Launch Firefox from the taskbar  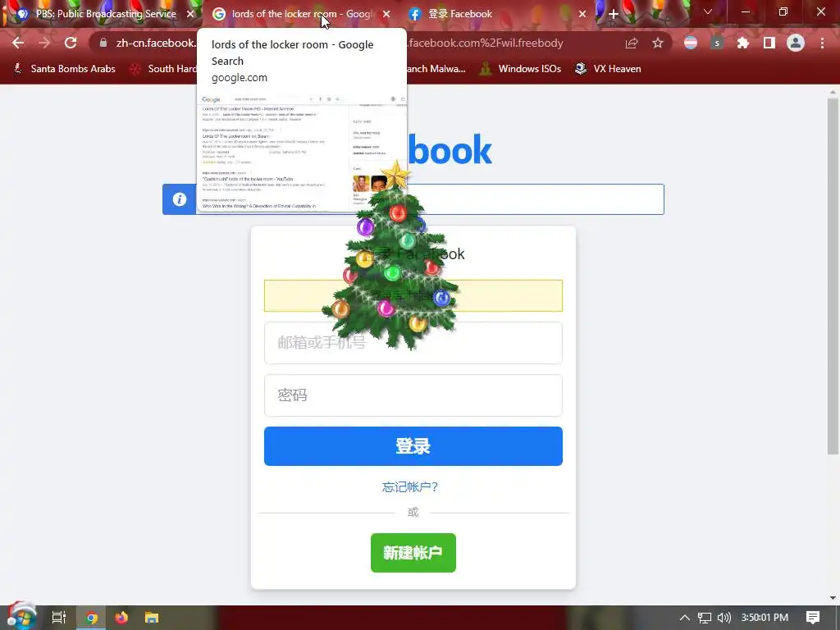click(x=121, y=618)
